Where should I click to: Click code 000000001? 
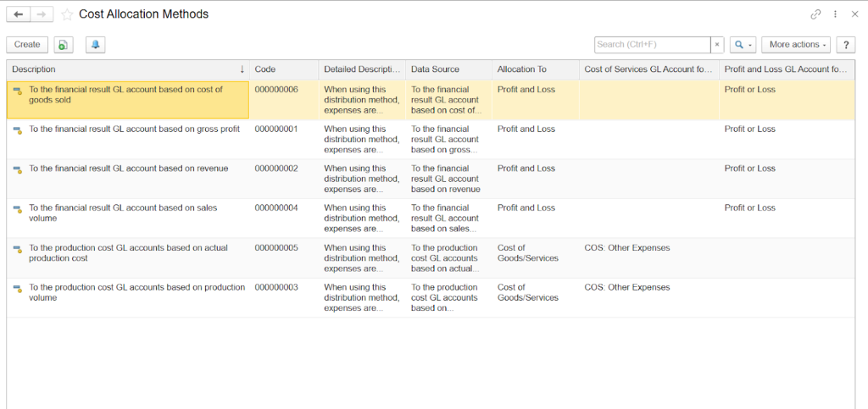coord(276,129)
